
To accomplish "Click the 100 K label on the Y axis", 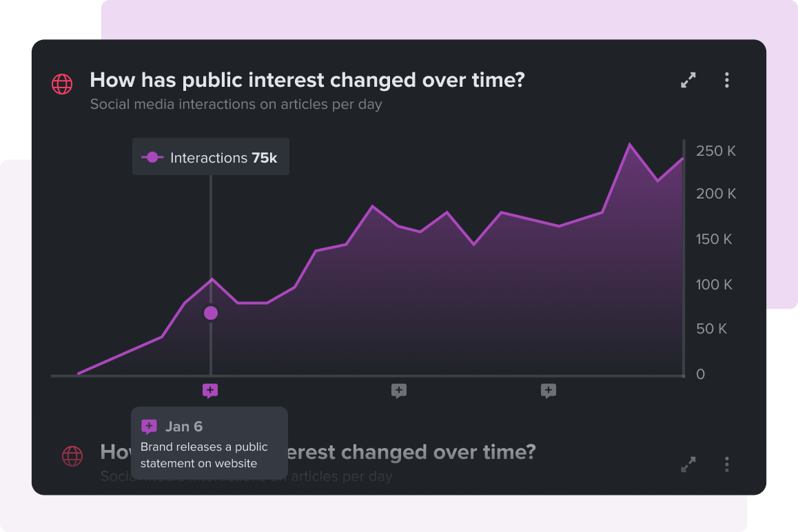I will (x=714, y=285).
